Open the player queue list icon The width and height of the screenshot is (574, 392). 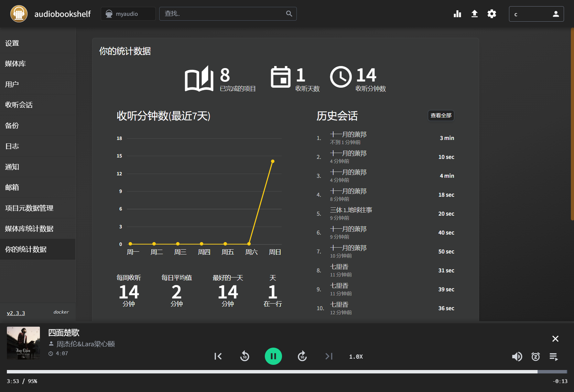(x=554, y=357)
